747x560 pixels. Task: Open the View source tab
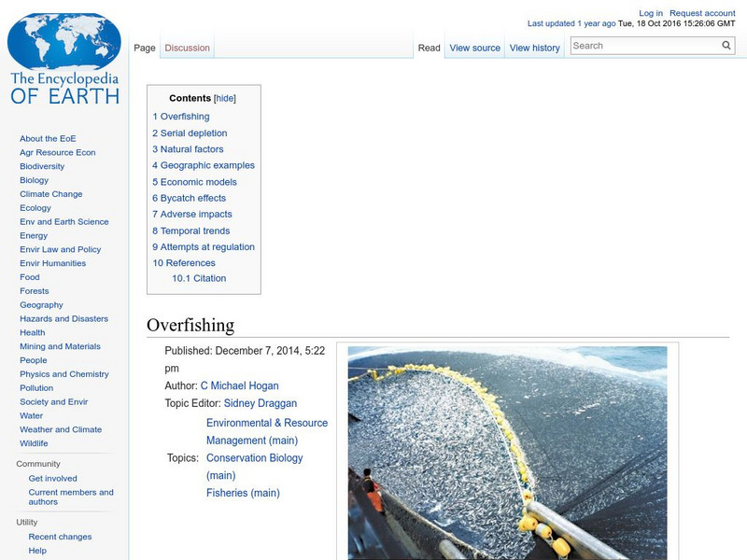475,48
